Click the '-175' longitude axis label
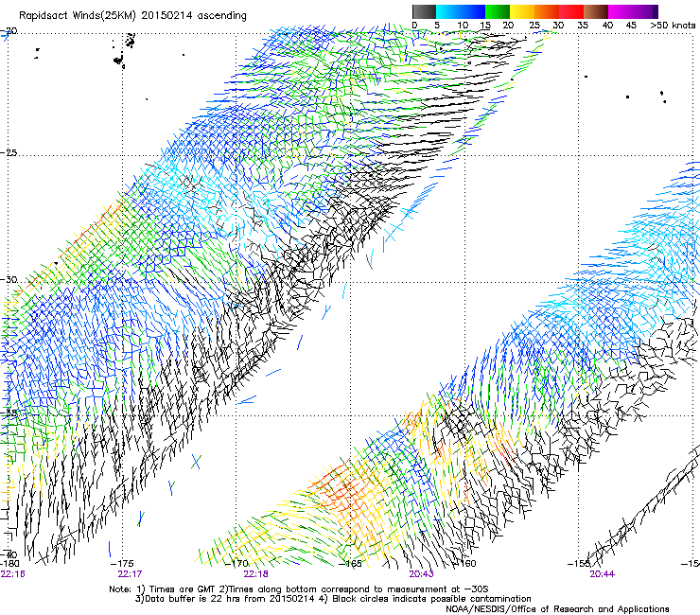This screenshot has height=615, width=700. tap(121, 564)
